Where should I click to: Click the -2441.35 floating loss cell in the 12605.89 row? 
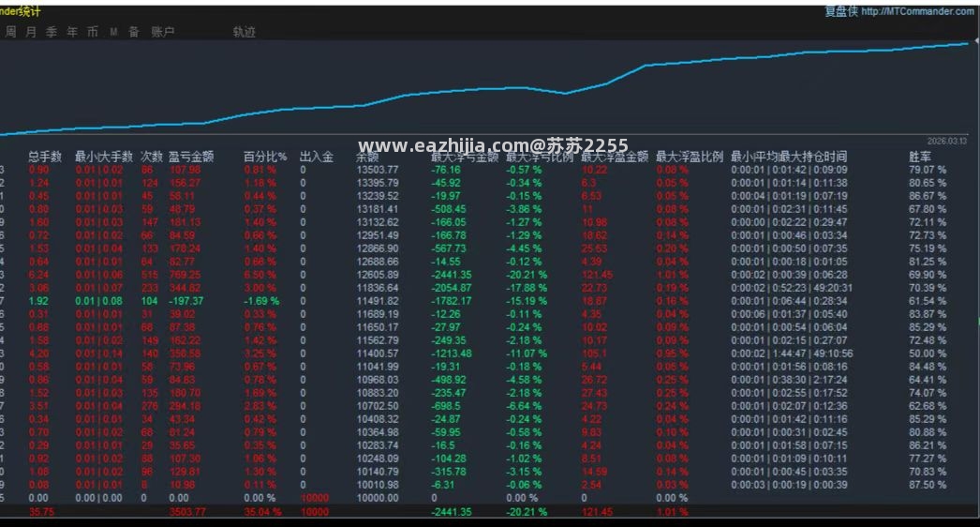click(x=452, y=275)
